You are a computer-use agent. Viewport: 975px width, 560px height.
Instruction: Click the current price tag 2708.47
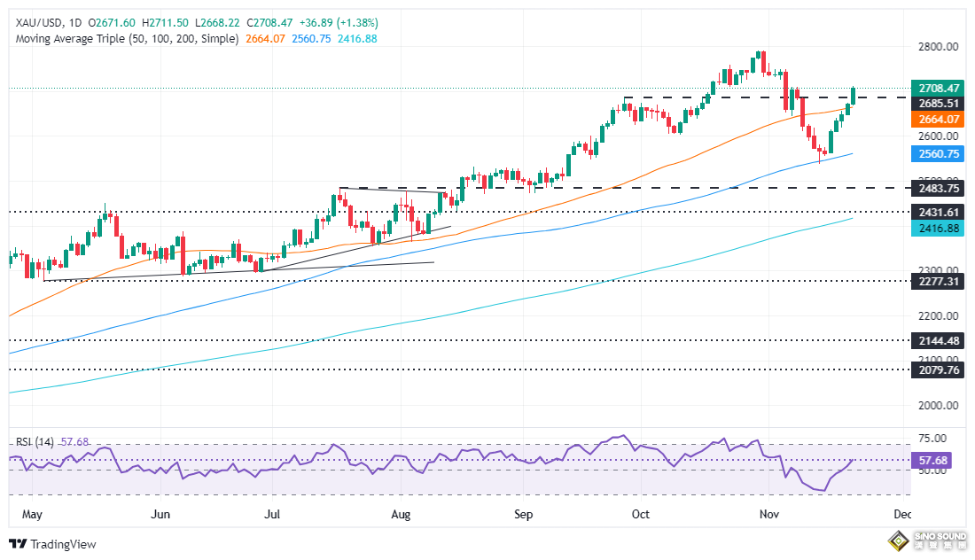click(940, 89)
